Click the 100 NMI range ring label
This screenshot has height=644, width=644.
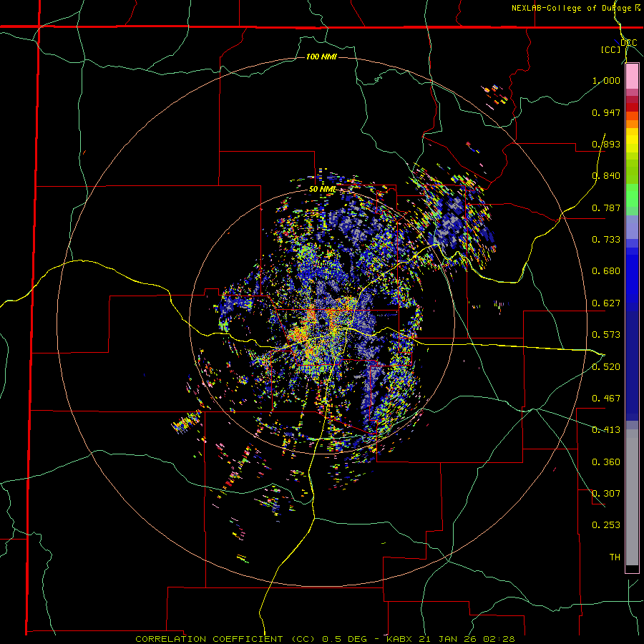click(321, 57)
